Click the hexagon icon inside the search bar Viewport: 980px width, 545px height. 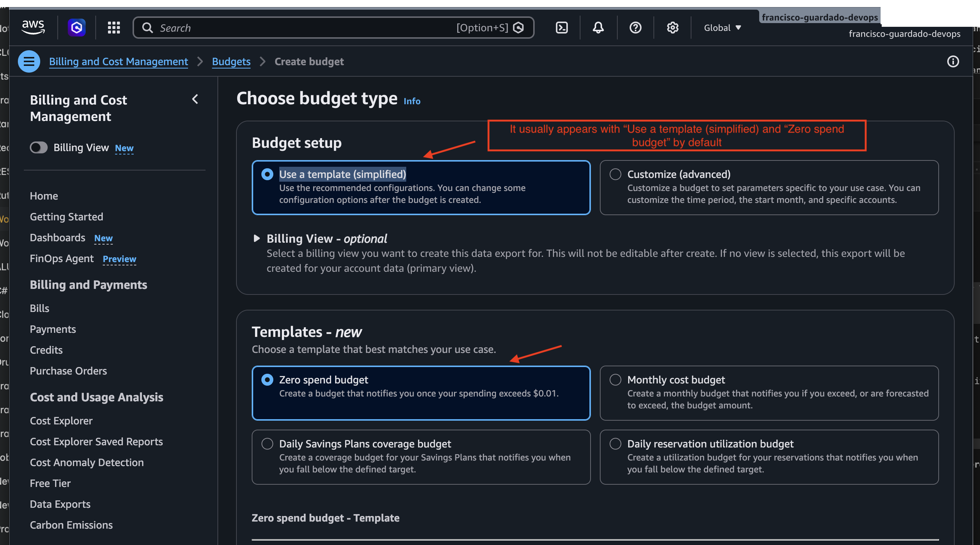[x=519, y=28]
